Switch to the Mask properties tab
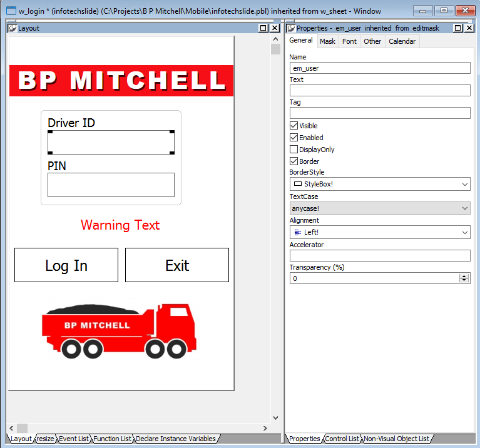This screenshot has height=448, width=480. 327,41
